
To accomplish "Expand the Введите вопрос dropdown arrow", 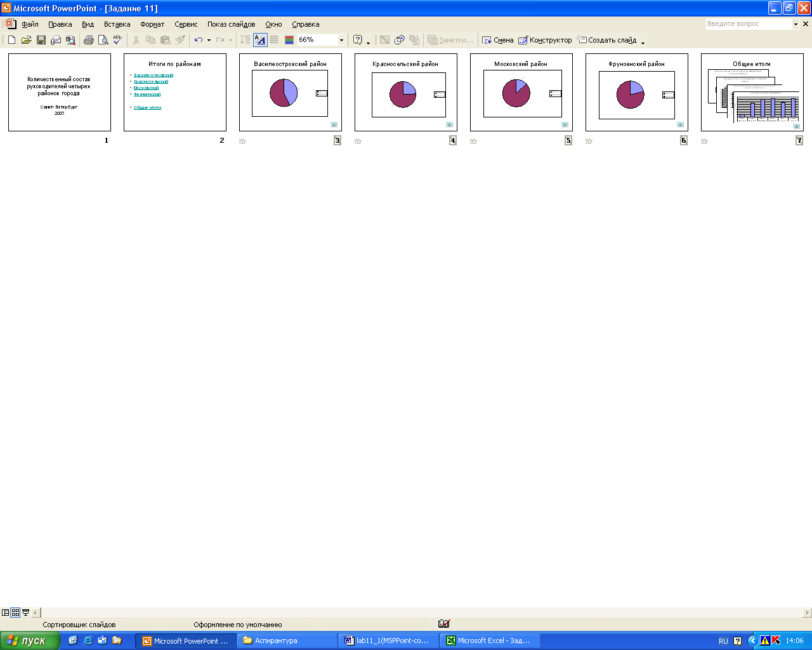I will 796,24.
